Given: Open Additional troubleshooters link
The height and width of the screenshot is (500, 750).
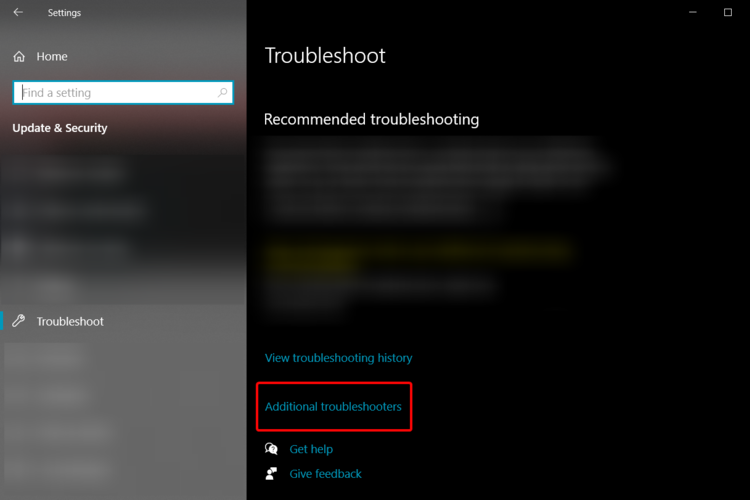Looking at the screenshot, I should click(333, 407).
